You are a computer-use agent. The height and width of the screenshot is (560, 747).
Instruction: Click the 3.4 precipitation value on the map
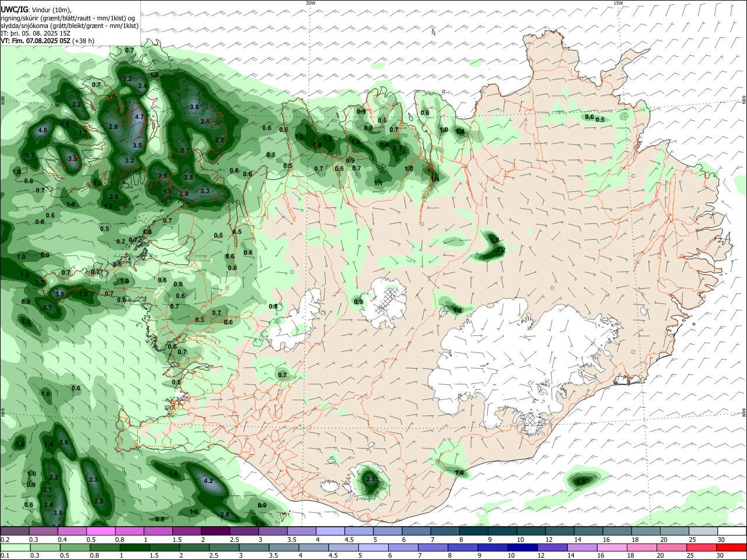(x=142, y=86)
